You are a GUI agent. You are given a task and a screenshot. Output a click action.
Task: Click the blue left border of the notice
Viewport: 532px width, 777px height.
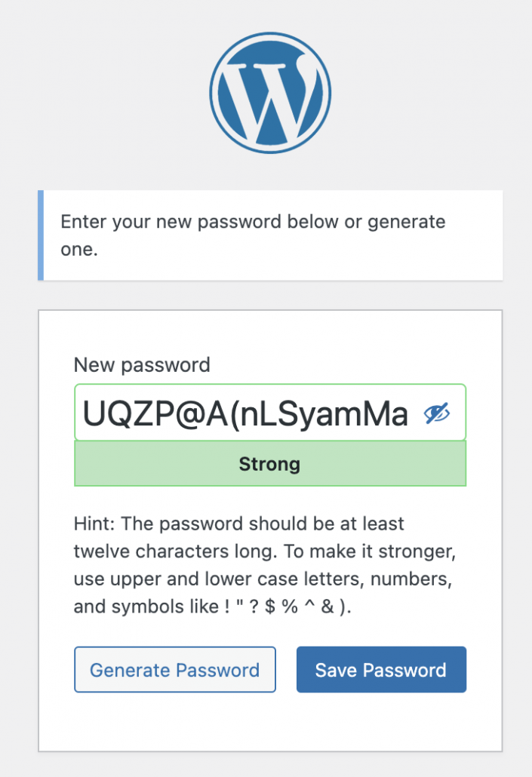click(x=41, y=235)
